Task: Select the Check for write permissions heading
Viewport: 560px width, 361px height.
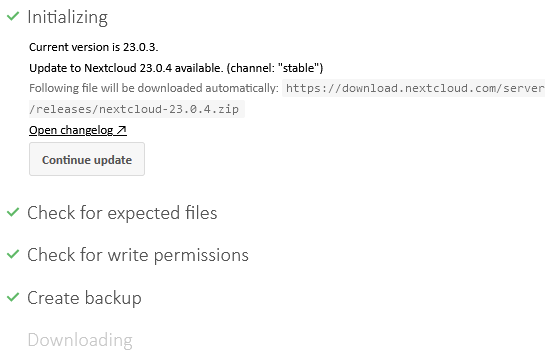Action: point(138,255)
